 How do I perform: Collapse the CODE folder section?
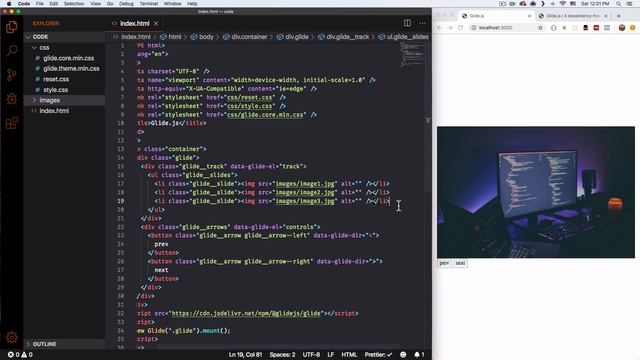click(64, 37)
